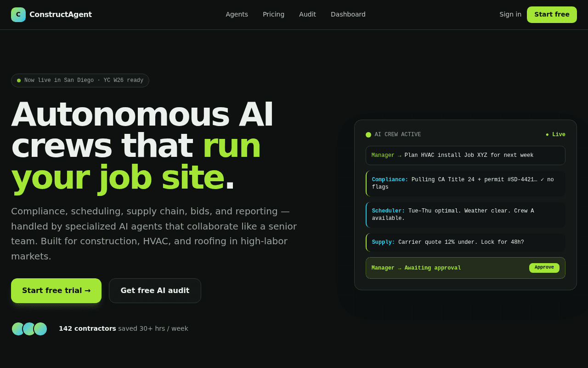Select the Compliance CA Title 24 message

(x=465, y=184)
